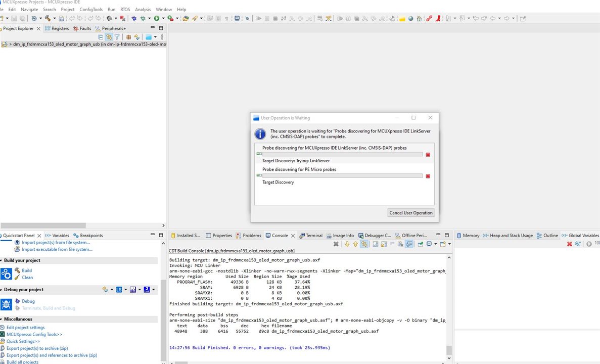Viewport: 600px width, 364px height.
Task: Open the Build hammer dropdown arrow
Action: tap(54, 18)
